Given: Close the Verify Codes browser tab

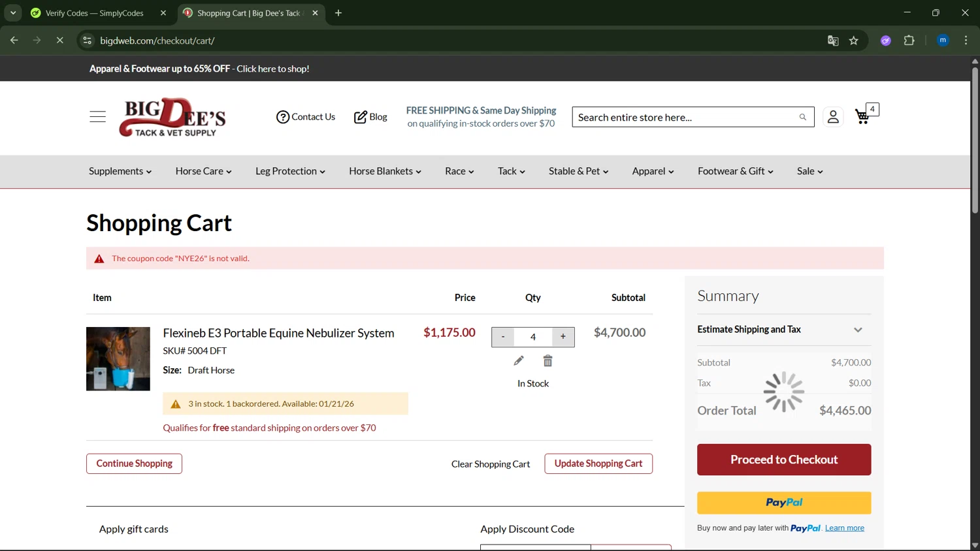Looking at the screenshot, I should click(163, 13).
